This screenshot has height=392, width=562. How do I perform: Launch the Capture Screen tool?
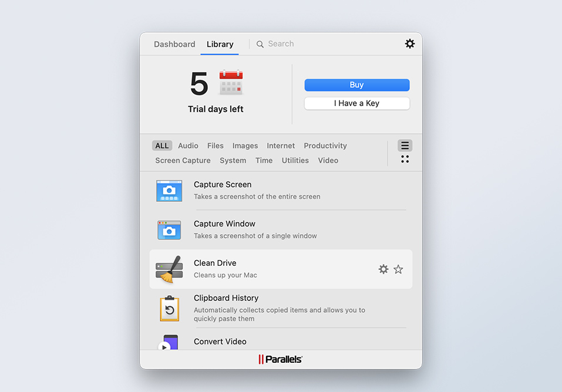(x=223, y=184)
